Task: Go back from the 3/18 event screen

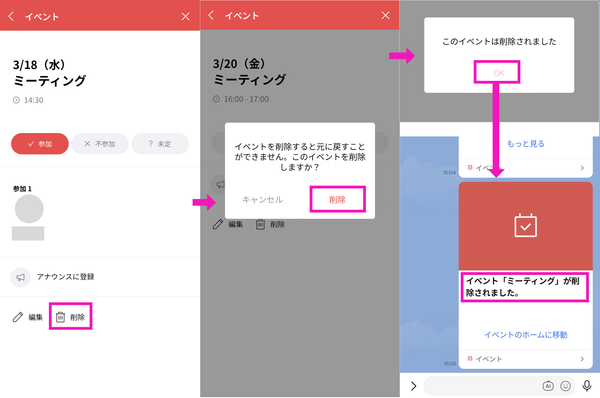Action: pyautogui.click(x=11, y=16)
